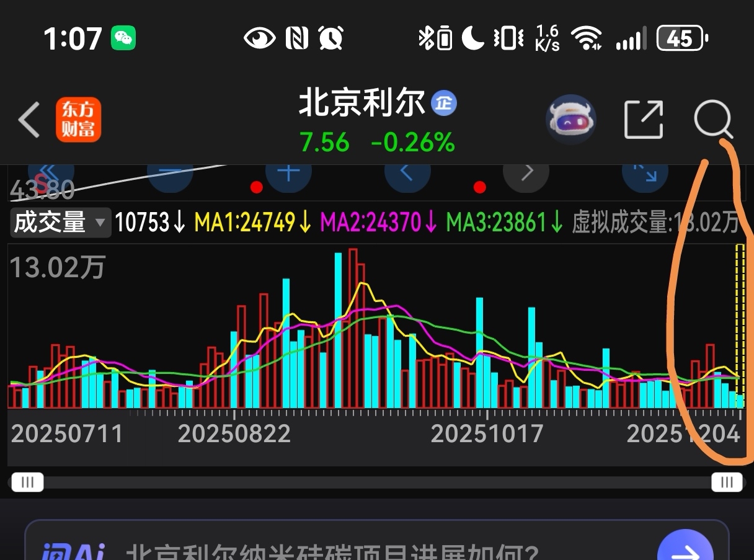Tap the 7.56 price value
Screen dimensions: 754x560
324,143
